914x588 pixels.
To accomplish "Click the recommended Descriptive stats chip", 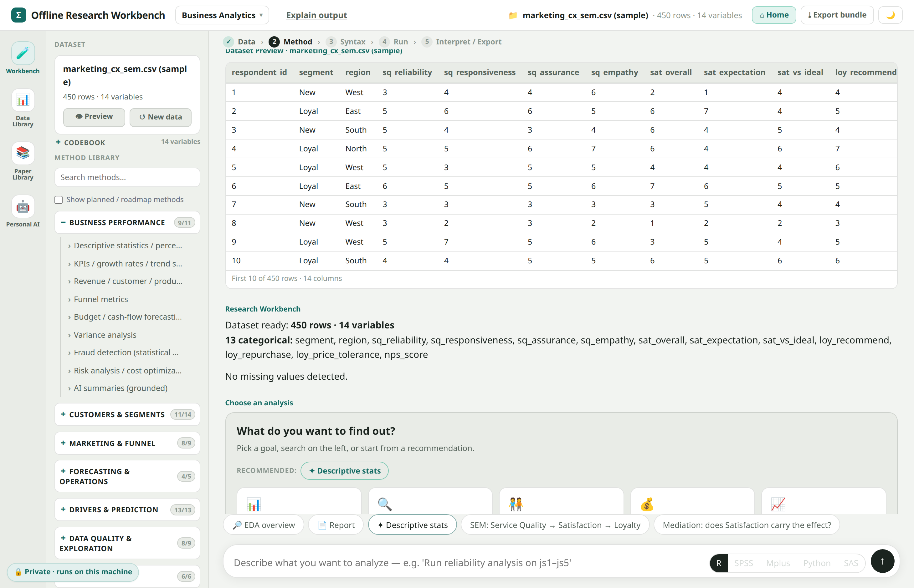I will coord(345,471).
